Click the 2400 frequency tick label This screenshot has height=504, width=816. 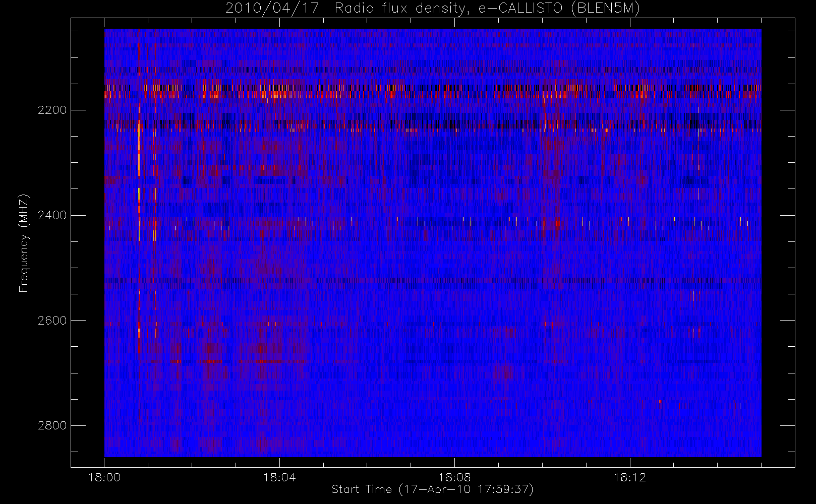(x=52, y=215)
